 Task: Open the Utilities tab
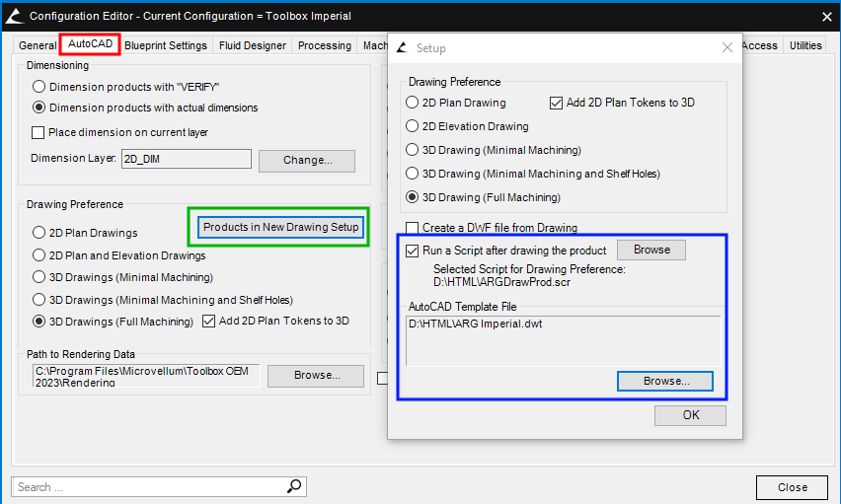[x=805, y=45]
